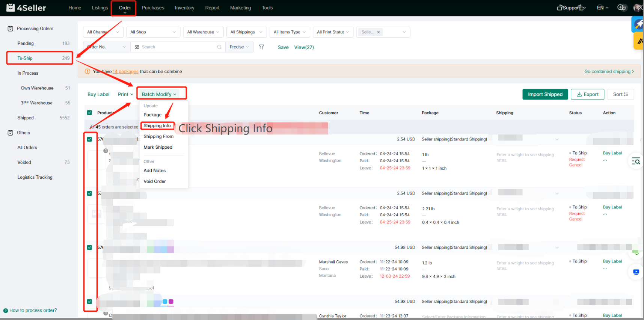Click the language globe icon in header
This screenshot has height=320, width=644.
(x=621, y=8)
